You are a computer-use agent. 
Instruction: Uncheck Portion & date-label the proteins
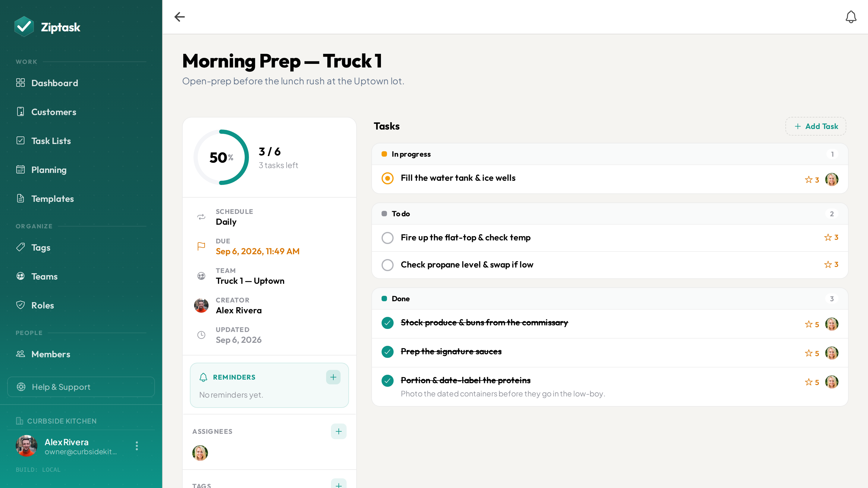(x=387, y=380)
